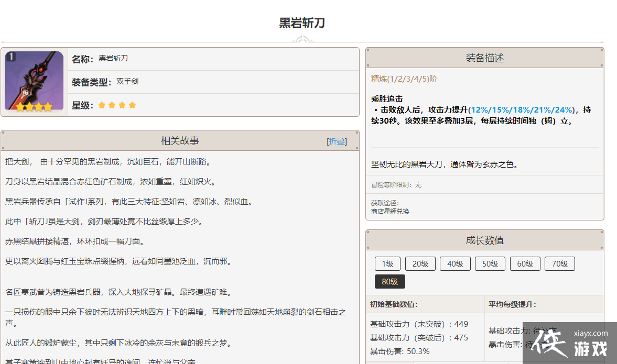The image size is (617, 364).
Task: Click the last star in 星级 row
Action: pyautogui.click(x=132, y=105)
